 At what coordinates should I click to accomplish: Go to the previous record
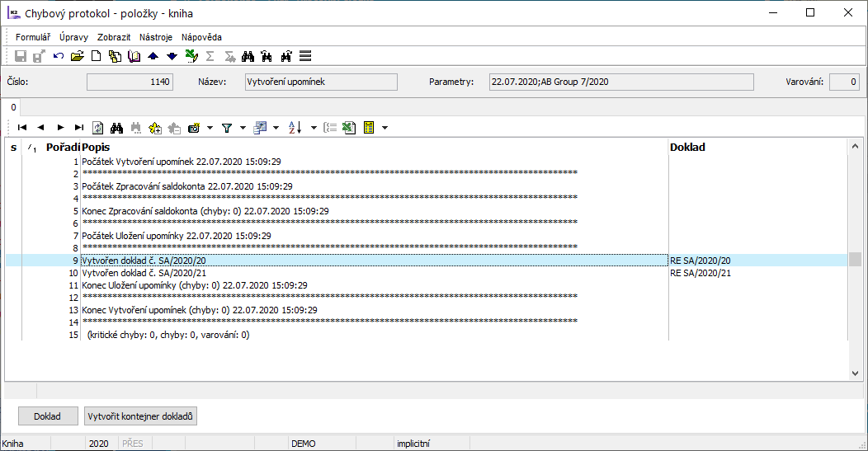(40, 128)
